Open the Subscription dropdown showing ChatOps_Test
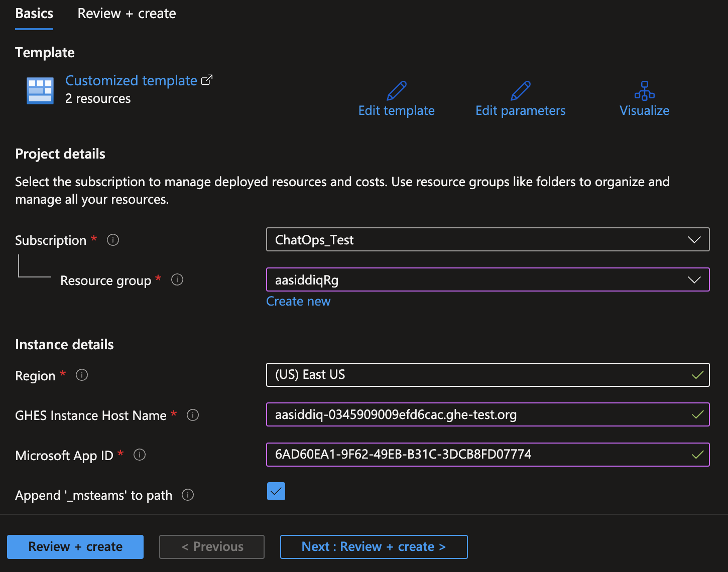The image size is (728, 572). [488, 239]
